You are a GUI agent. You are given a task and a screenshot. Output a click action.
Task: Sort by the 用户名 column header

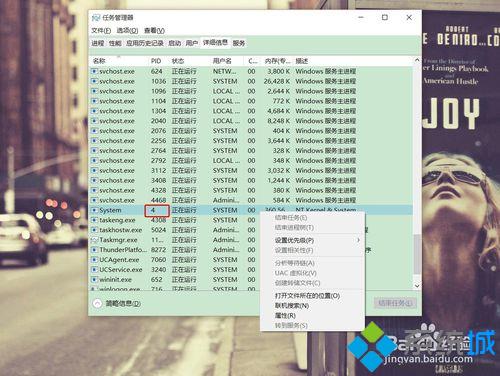(x=222, y=61)
